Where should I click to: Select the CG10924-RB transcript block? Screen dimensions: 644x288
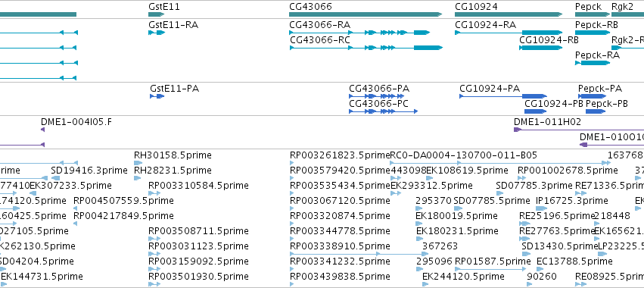[x=541, y=48]
